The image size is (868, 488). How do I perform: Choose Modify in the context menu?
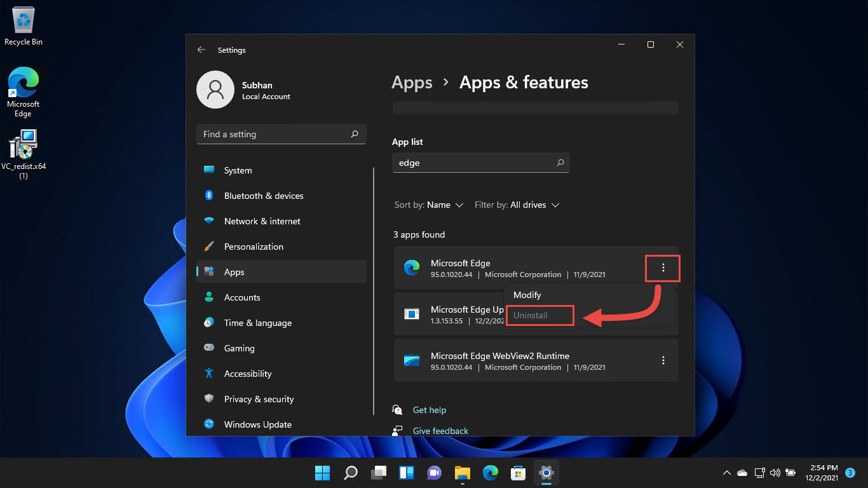point(527,295)
